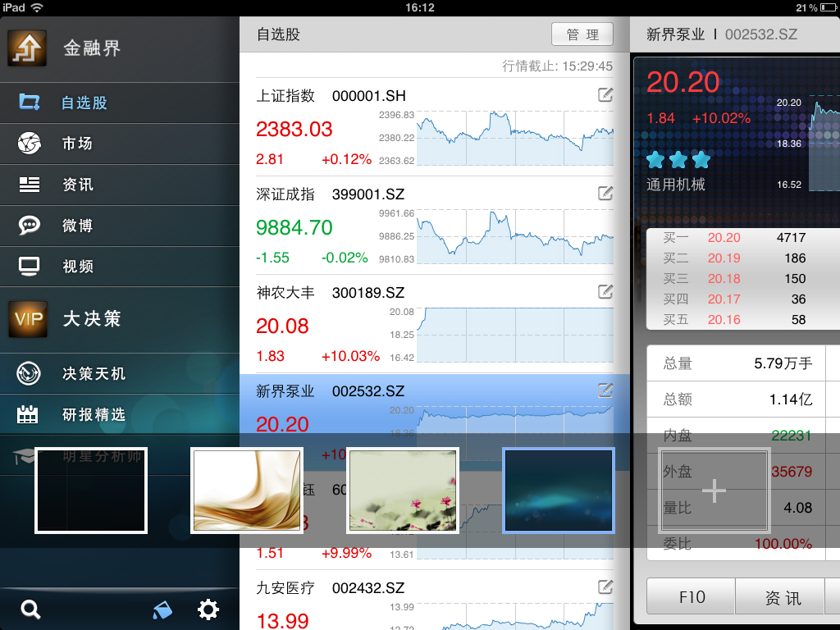Tap the paint bucket theme icon
Screen dimensions: 840x630
pyautogui.click(x=162, y=609)
